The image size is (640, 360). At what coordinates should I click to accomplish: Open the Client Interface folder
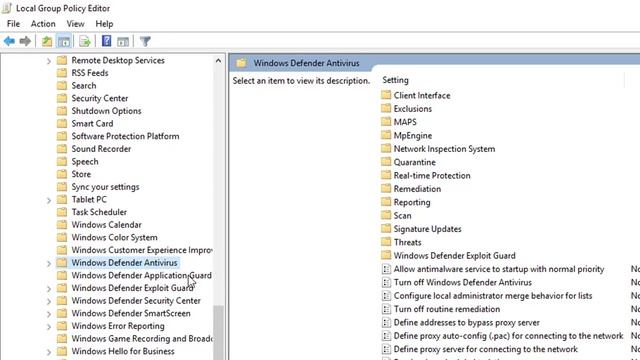point(422,96)
